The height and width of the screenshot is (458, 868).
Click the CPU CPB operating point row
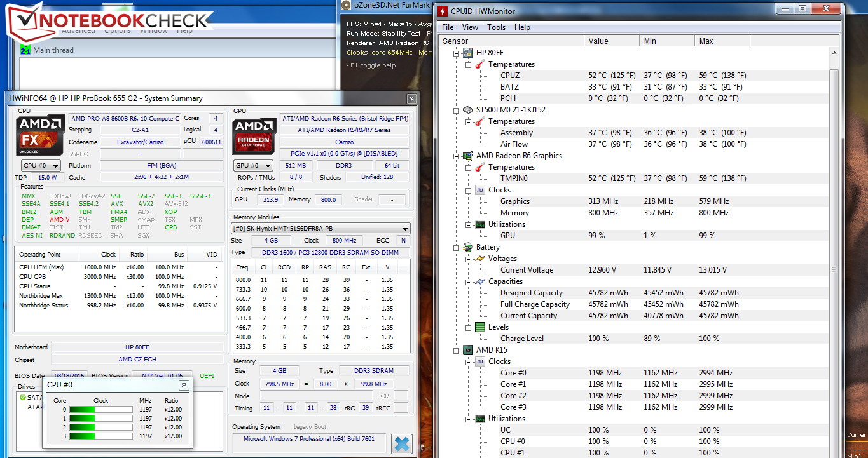(x=120, y=277)
